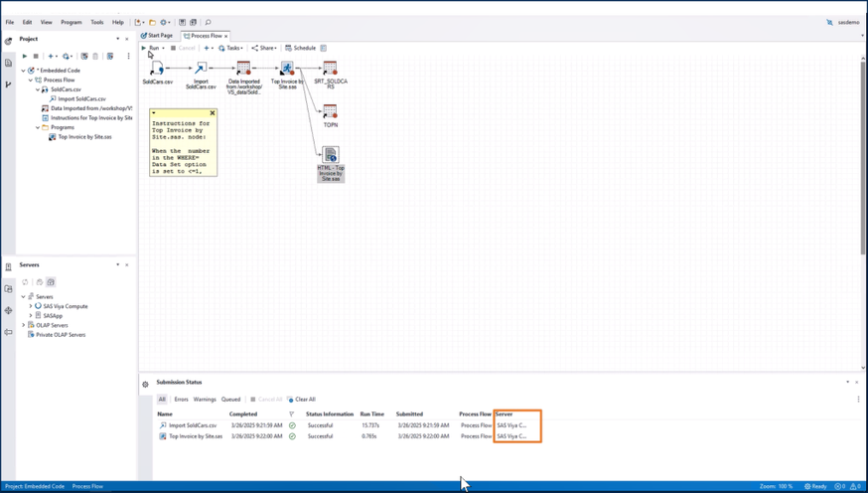Click the Tasks toolbar button
This screenshot has width=868, height=493.
(x=230, y=48)
